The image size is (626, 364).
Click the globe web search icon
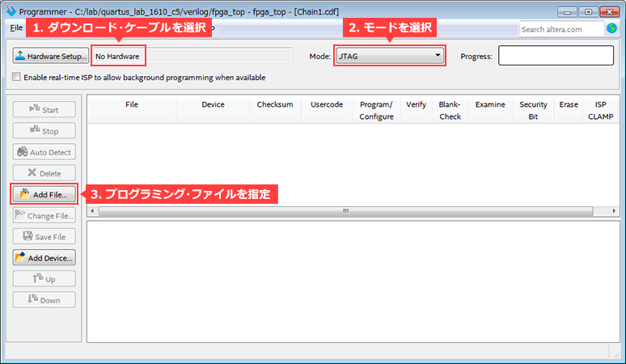(611, 28)
